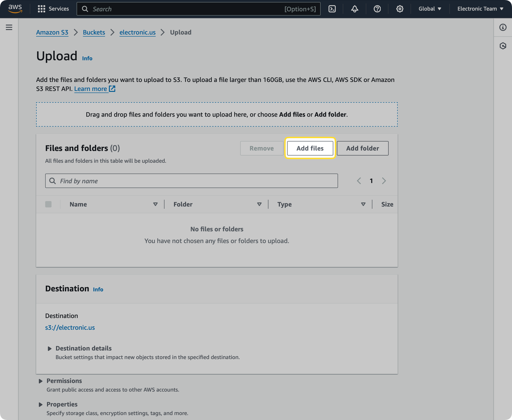Open the CloudShell terminal icon
The height and width of the screenshot is (420, 512).
click(x=332, y=9)
